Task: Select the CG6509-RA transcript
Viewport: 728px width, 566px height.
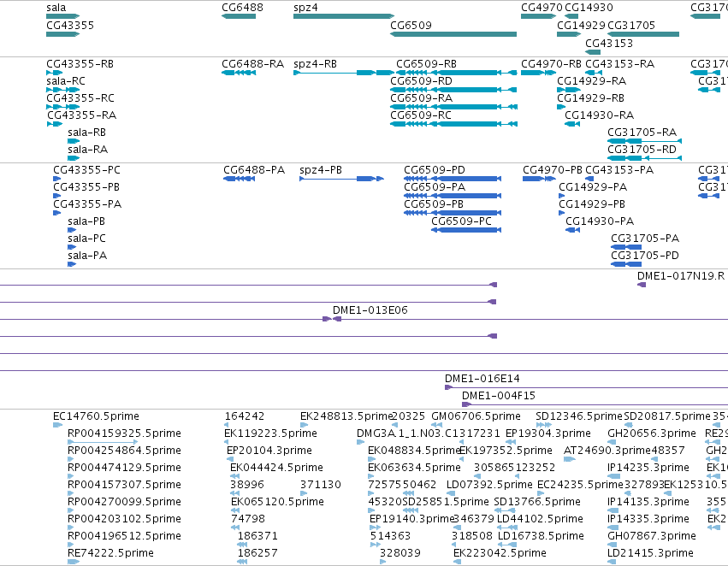Action: (x=453, y=107)
